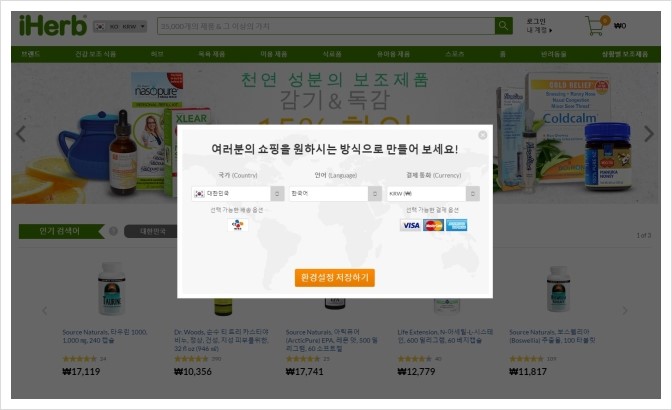Viewport: 672px width, 410px height.
Task: Open the Sports menu item
Action: click(x=454, y=54)
